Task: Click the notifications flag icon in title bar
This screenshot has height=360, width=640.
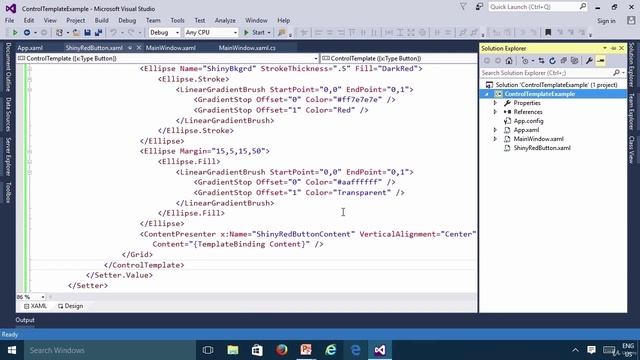Action: pos(463,7)
